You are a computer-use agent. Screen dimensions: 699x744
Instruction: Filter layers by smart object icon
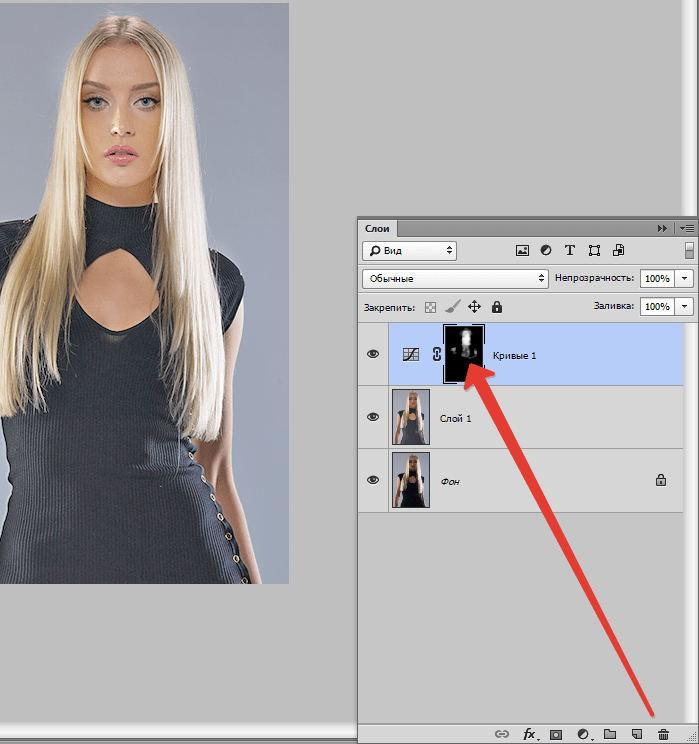pyautogui.click(x=618, y=250)
